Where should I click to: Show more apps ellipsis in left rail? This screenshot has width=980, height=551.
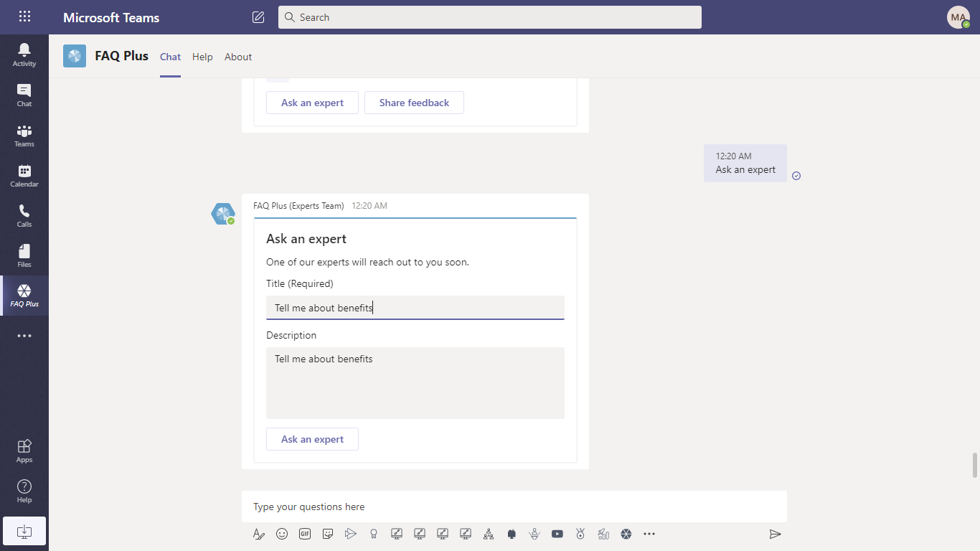pos(24,336)
